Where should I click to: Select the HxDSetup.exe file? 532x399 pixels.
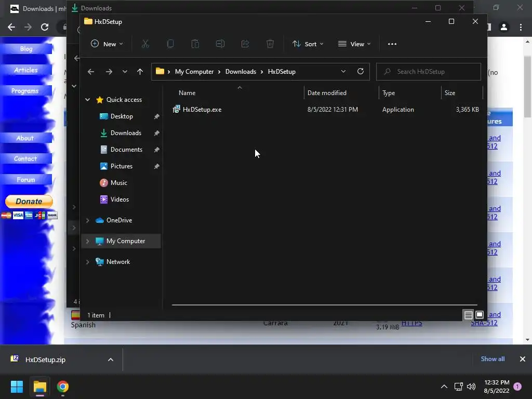click(202, 110)
